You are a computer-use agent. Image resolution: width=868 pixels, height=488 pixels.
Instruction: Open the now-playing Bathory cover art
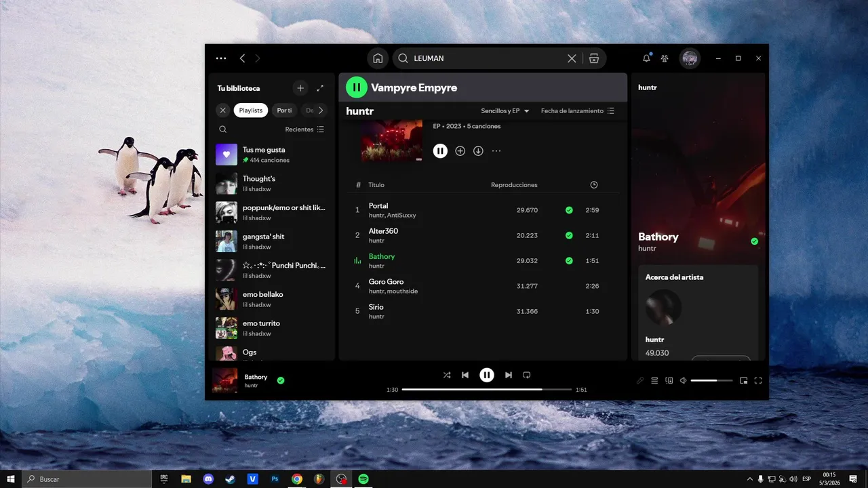coord(225,380)
